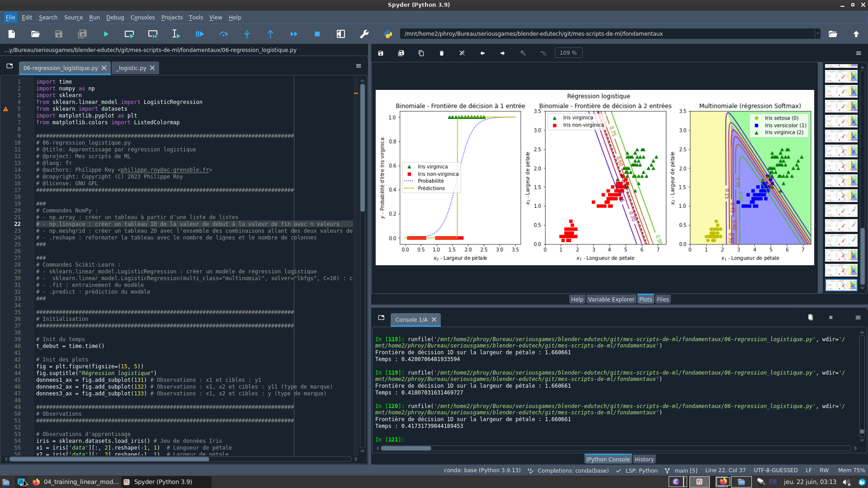This screenshot has width=868, height=488.
Task: Select the IPython Console tab
Action: point(608,460)
